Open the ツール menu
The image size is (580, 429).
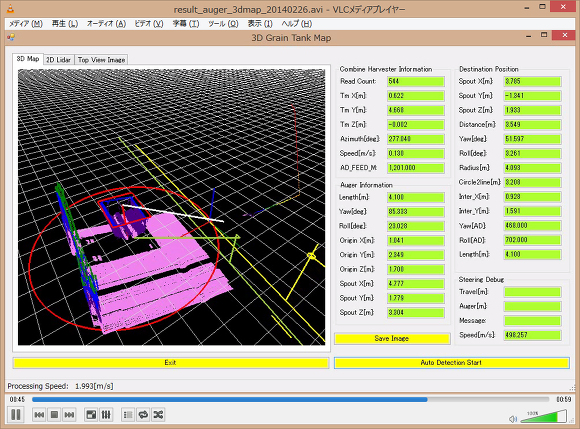[x=223, y=24]
